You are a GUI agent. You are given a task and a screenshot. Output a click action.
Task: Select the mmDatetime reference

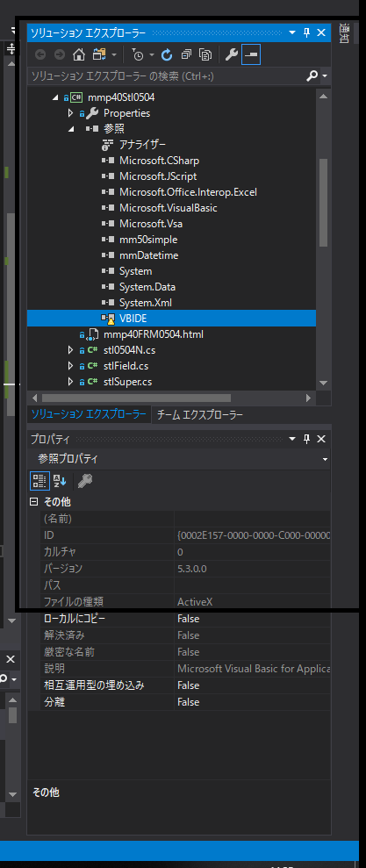pos(149,255)
